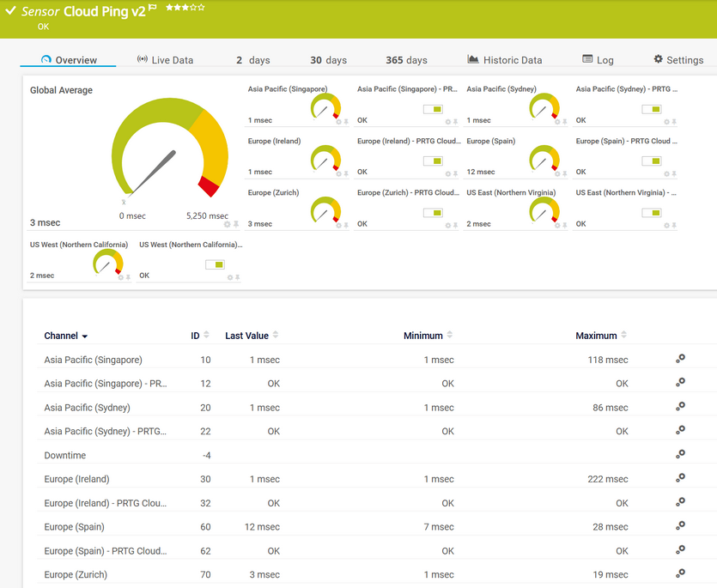Open the Overview tab

[x=69, y=60]
